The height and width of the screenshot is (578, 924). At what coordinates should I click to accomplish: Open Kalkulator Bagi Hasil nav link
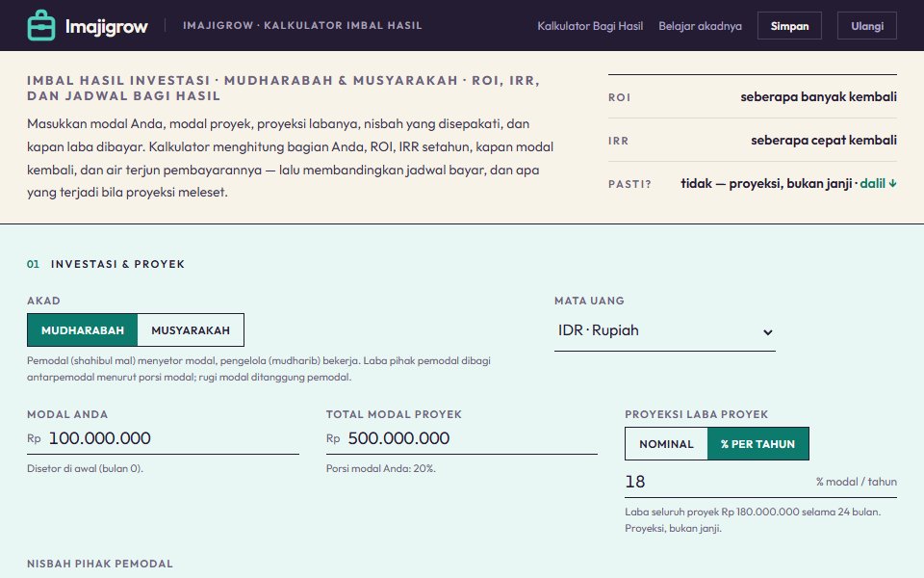pyautogui.click(x=590, y=26)
